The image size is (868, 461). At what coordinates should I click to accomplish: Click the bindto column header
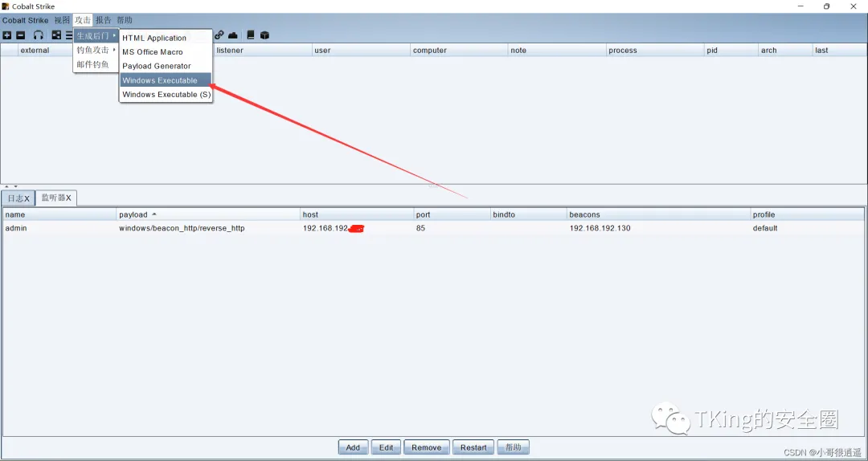(x=529, y=214)
